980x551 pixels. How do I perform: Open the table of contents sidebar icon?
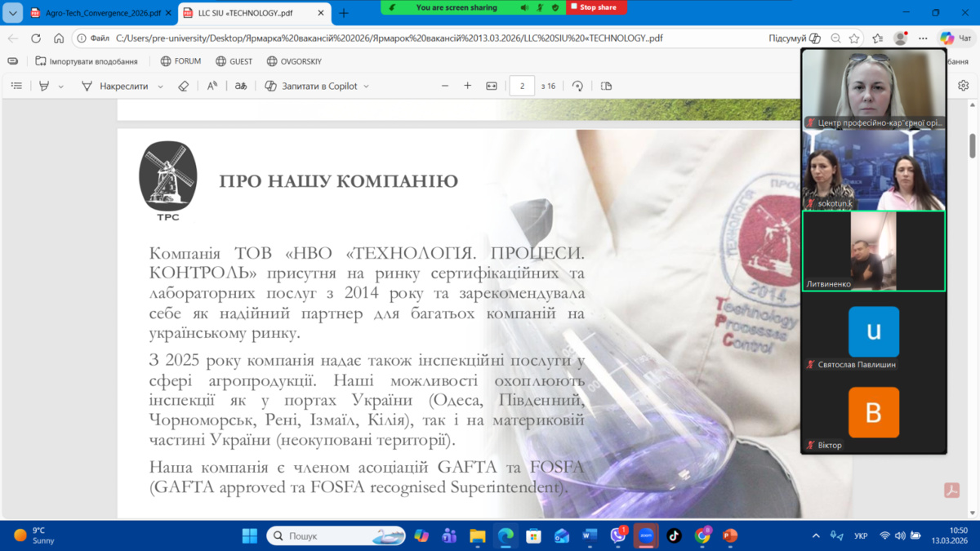click(16, 86)
